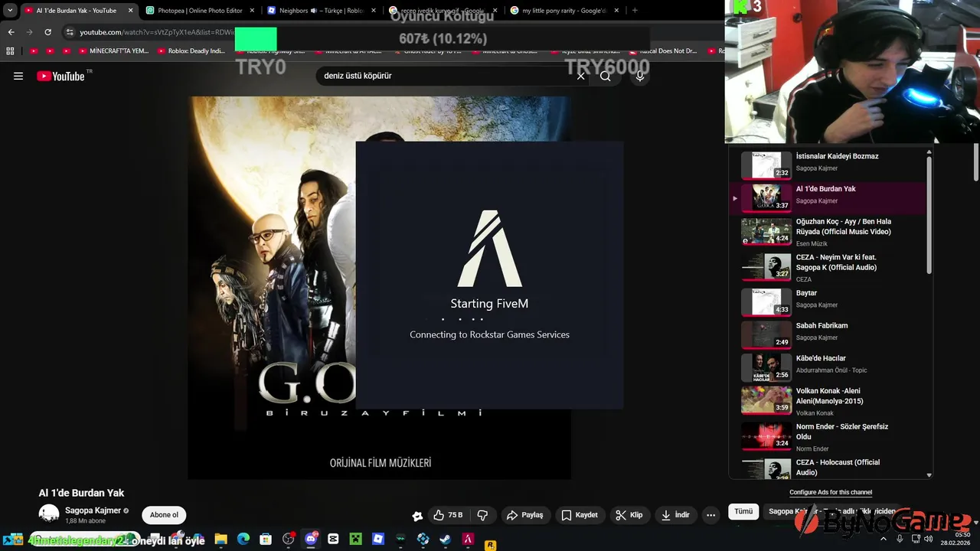Image resolution: width=980 pixels, height=551 pixels.
Task: Select the Tümü filter chip
Action: coord(743,511)
